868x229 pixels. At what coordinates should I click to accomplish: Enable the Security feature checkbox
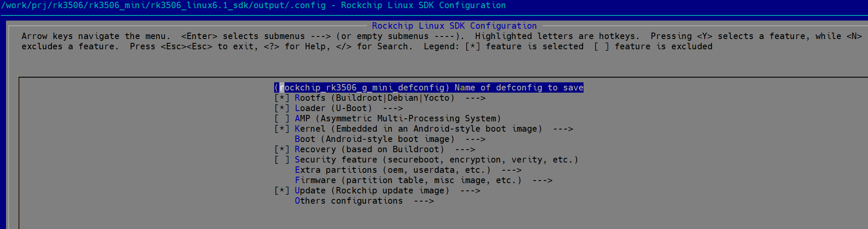(282, 160)
